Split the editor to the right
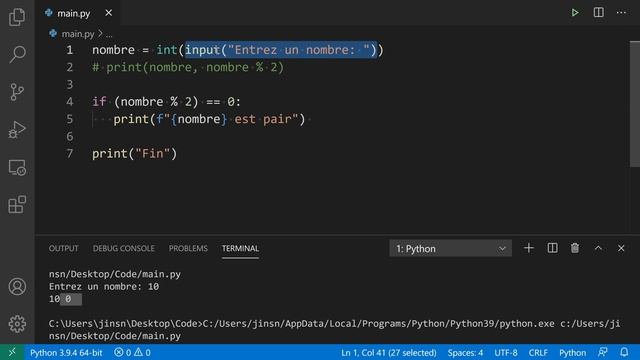Image resolution: width=640 pixels, height=360 pixels. (x=598, y=13)
